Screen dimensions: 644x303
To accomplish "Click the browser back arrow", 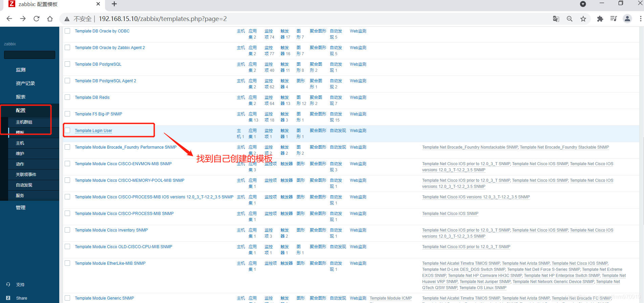I will (9, 19).
